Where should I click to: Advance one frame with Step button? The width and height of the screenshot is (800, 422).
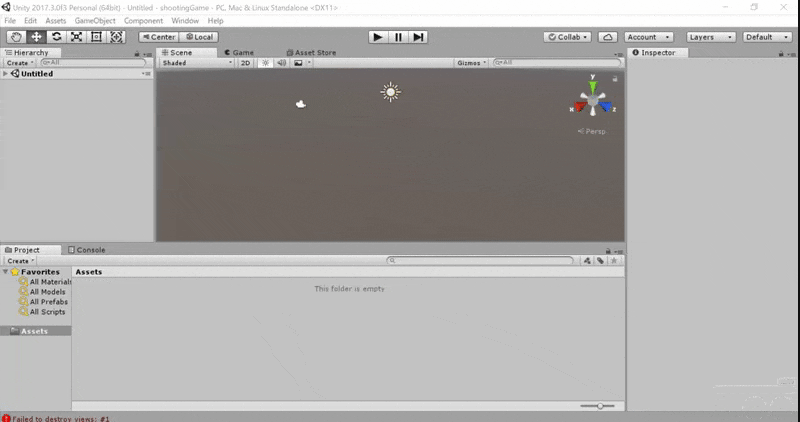coord(418,37)
